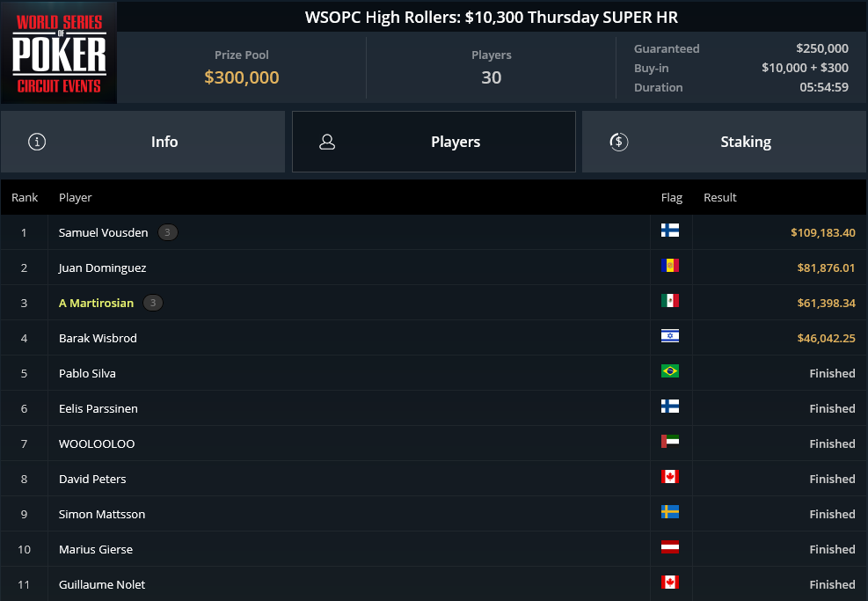Click the Rank column header
868x601 pixels.
coord(25,198)
